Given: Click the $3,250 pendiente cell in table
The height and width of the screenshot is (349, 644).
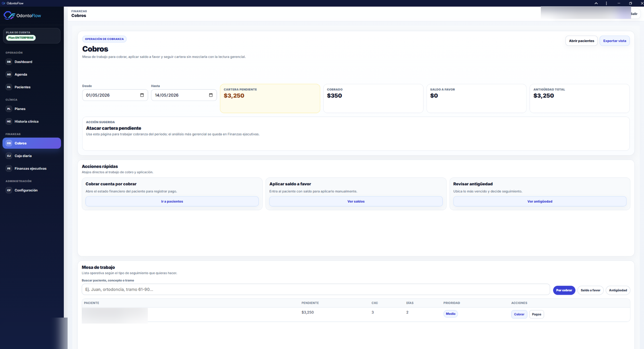Looking at the screenshot, I should point(308,312).
